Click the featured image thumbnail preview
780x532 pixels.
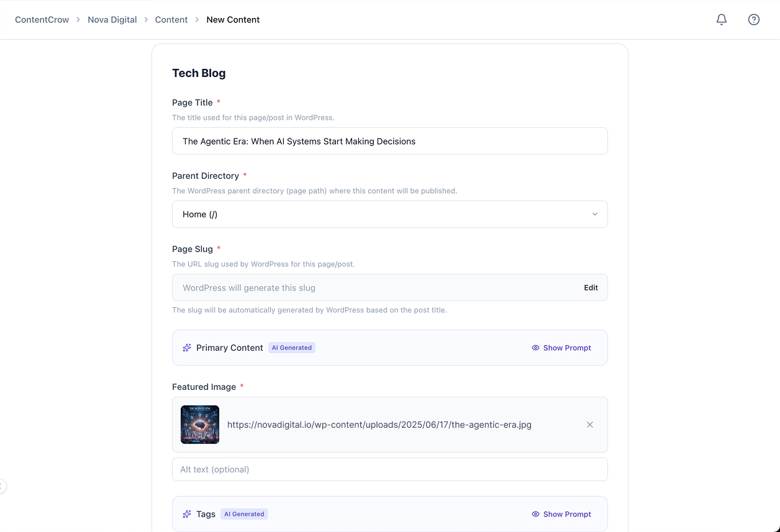(200, 425)
